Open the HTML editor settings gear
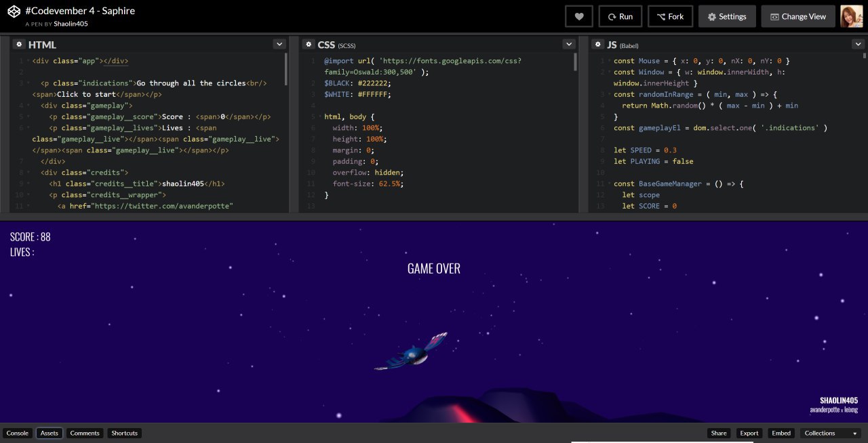The image size is (868, 443). [19, 44]
